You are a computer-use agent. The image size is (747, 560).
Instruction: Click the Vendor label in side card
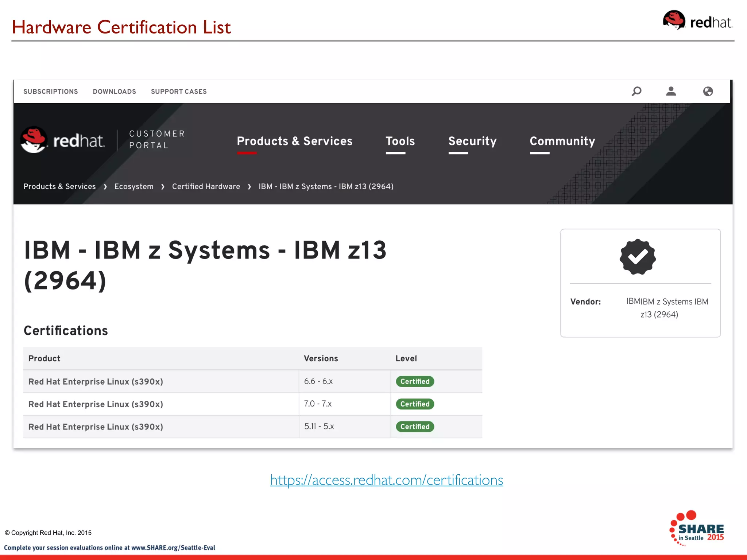click(585, 302)
